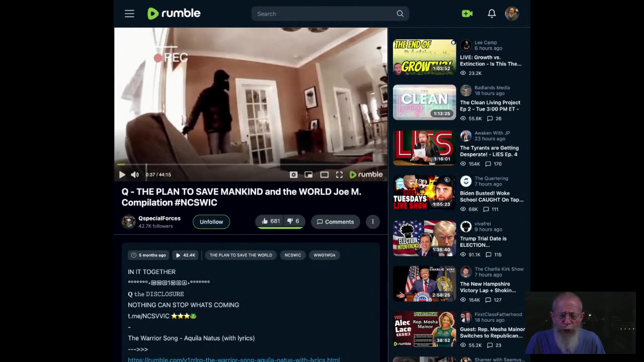The width and height of the screenshot is (644, 362).
Task: Open 'Guest: Rep. Mesha Mainor' title
Action: [493, 332]
